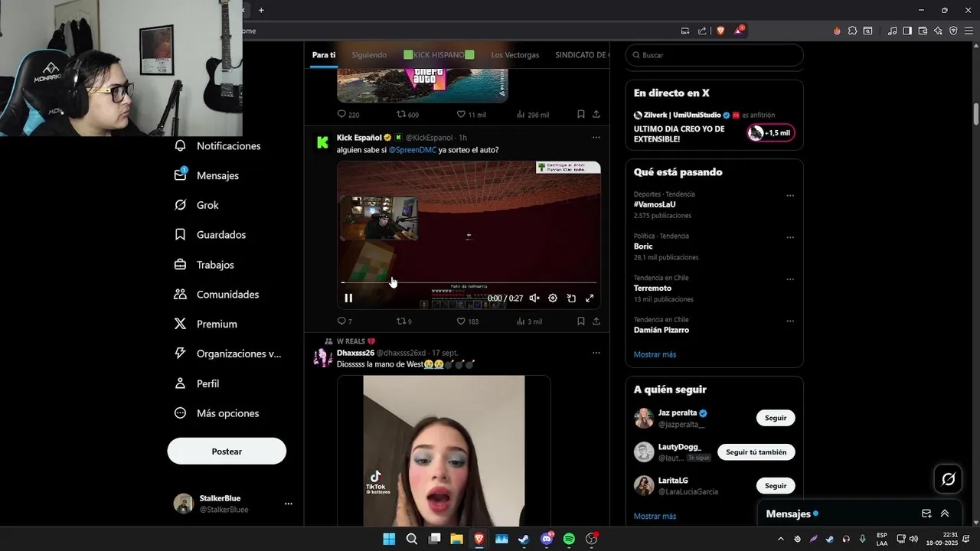Switch to the Para ti tab

pyautogui.click(x=324, y=55)
